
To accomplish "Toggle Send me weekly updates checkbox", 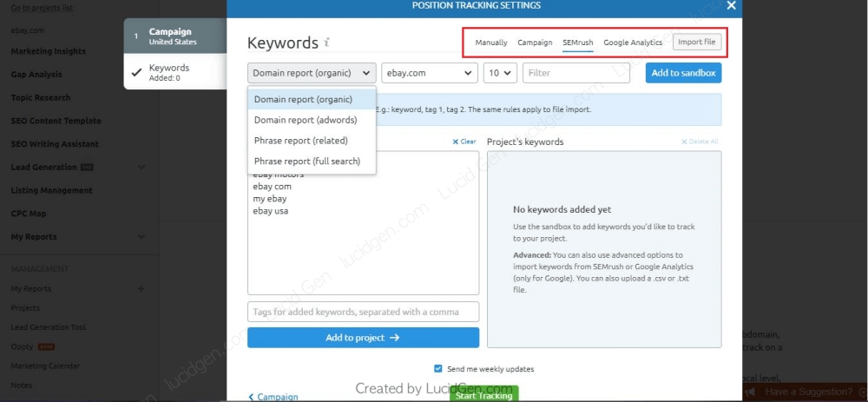I will point(438,369).
